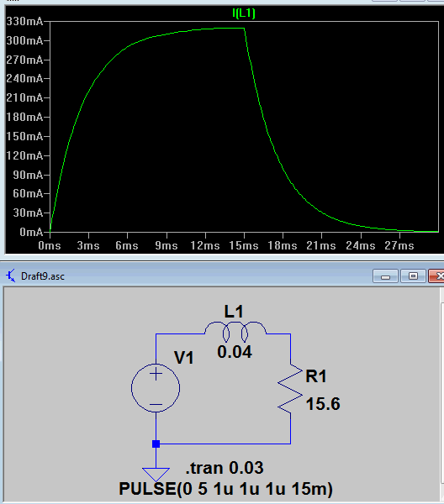Viewport: 444px width, 504px height.
Task: Click the 3ms x-axis label
Action: [88, 246]
